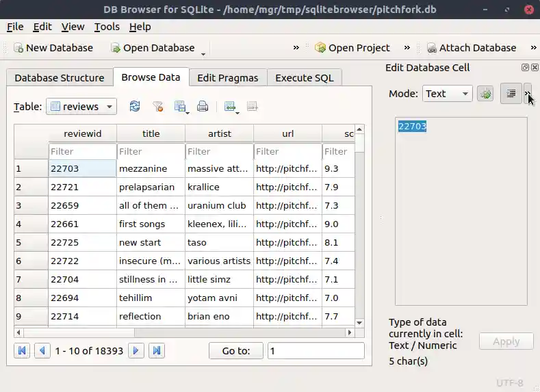Jump to the last page of records
The image size is (540, 392).
[157, 350]
